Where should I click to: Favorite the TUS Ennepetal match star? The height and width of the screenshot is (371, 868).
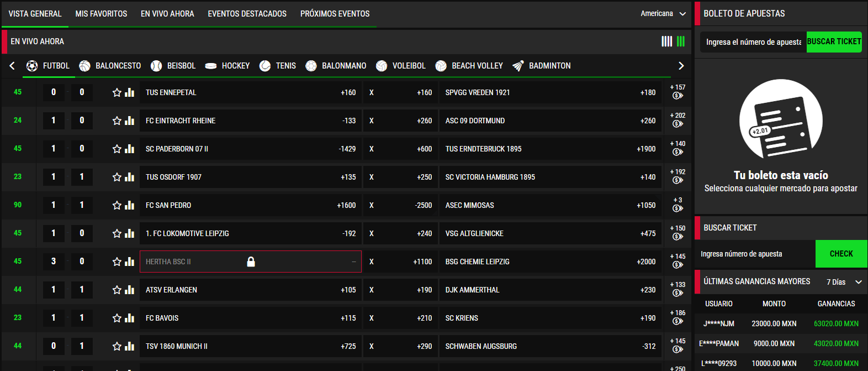pos(117,92)
